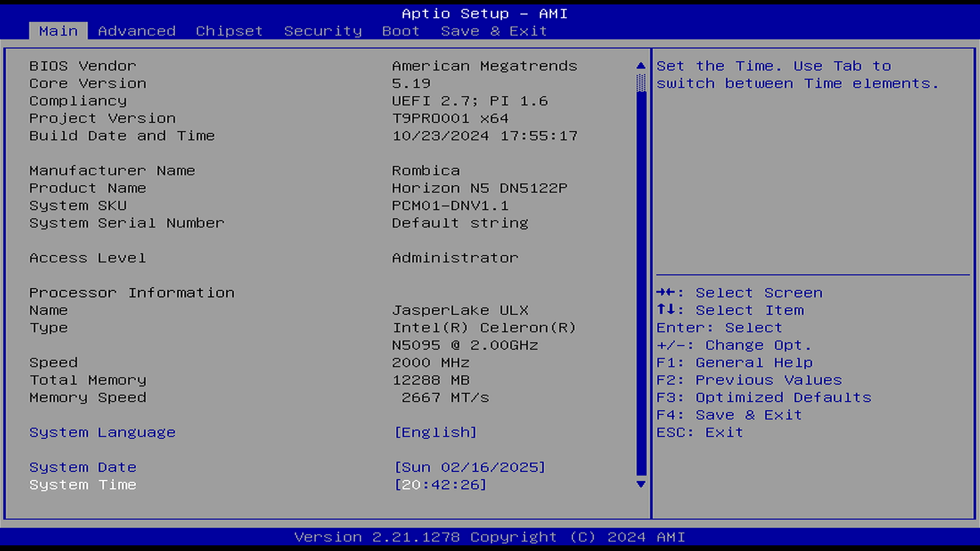
Task: Click the Project Version label
Action: pyautogui.click(x=103, y=118)
